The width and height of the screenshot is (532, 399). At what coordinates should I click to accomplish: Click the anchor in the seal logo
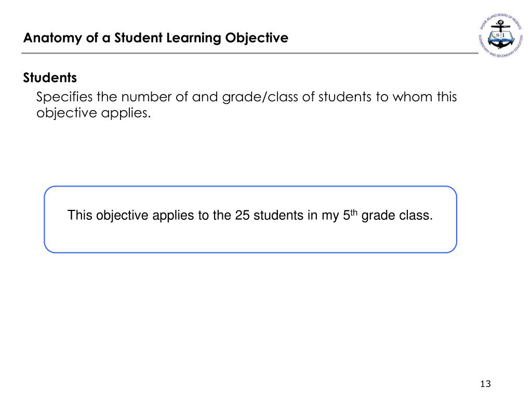[x=501, y=36]
